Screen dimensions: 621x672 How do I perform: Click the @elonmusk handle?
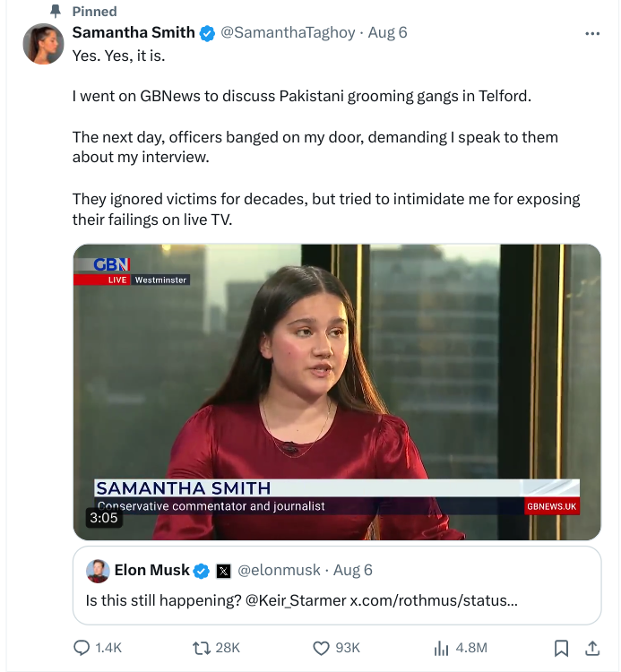(x=280, y=571)
